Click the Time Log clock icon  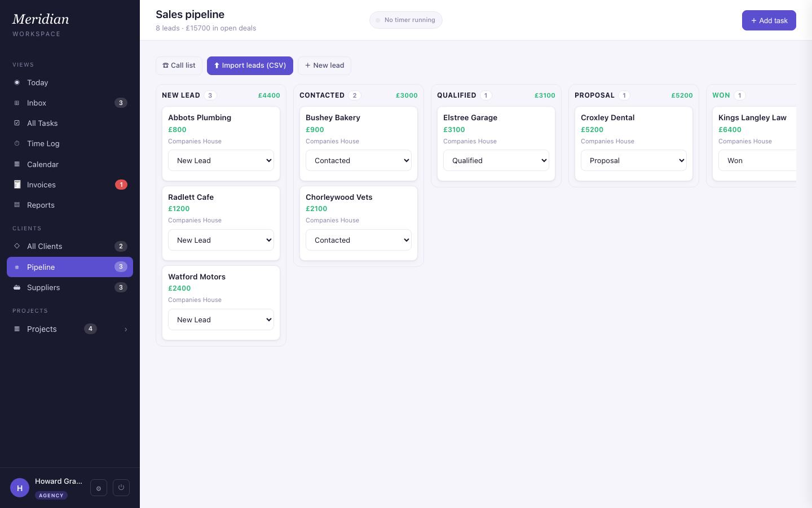[x=17, y=143]
